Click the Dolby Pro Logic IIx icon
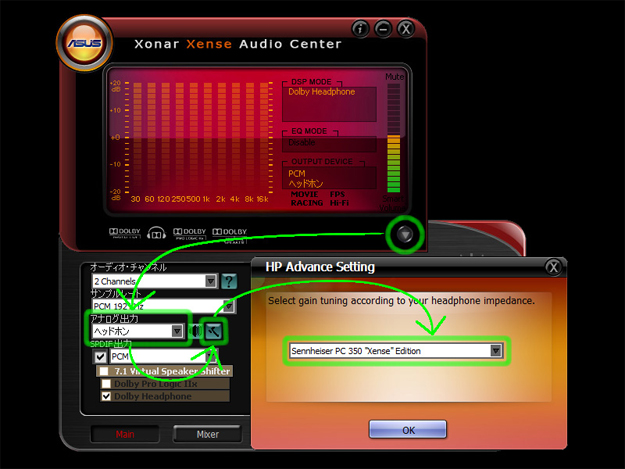Image resolution: width=625 pixels, height=469 pixels. (x=190, y=234)
